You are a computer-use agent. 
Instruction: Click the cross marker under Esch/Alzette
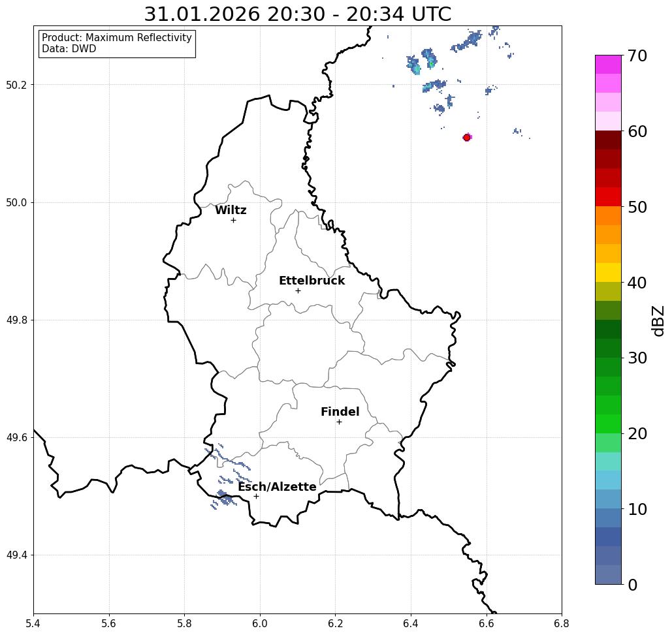pyautogui.click(x=256, y=496)
